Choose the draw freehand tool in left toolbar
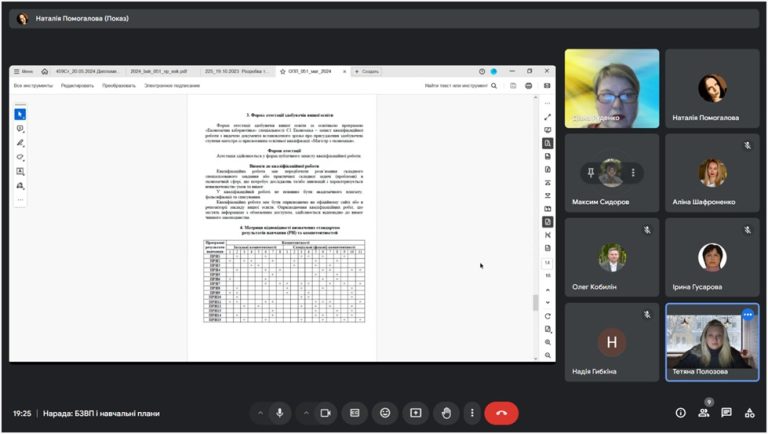768x434 pixels. [x=20, y=157]
